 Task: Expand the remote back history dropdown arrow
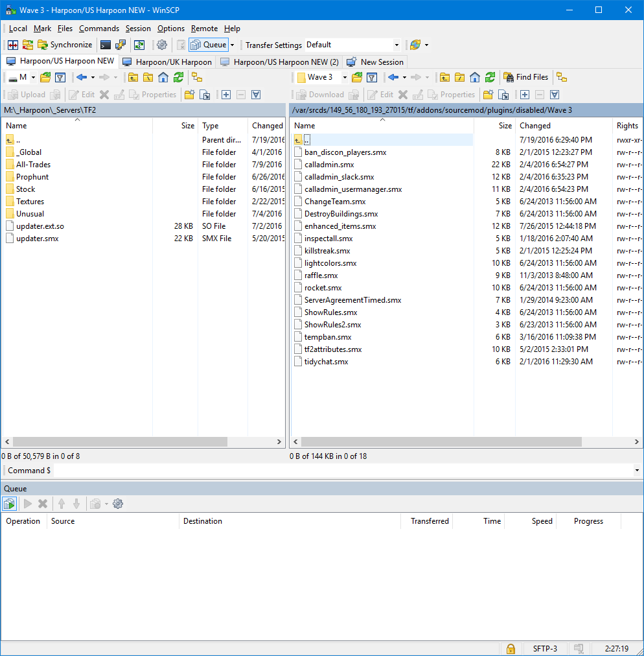404,77
